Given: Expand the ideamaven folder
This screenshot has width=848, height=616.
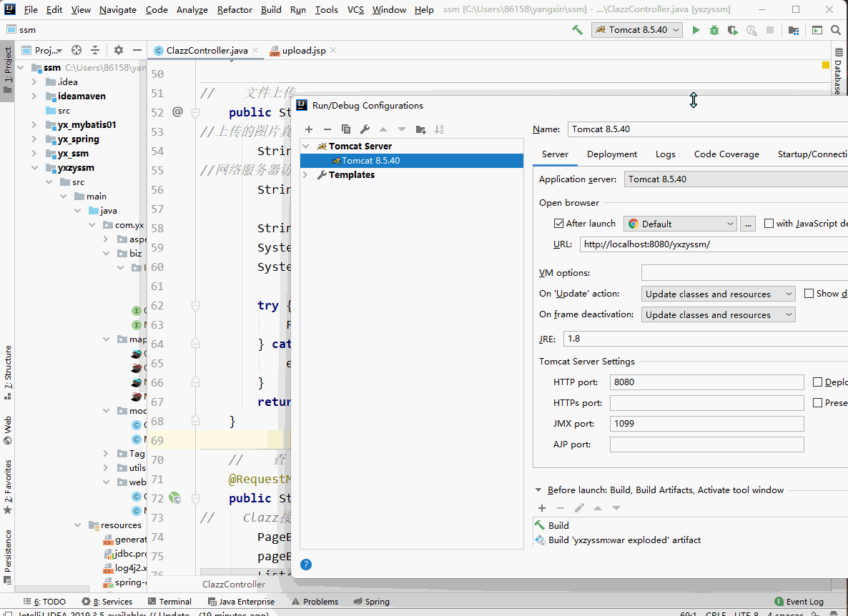Looking at the screenshot, I should point(34,96).
